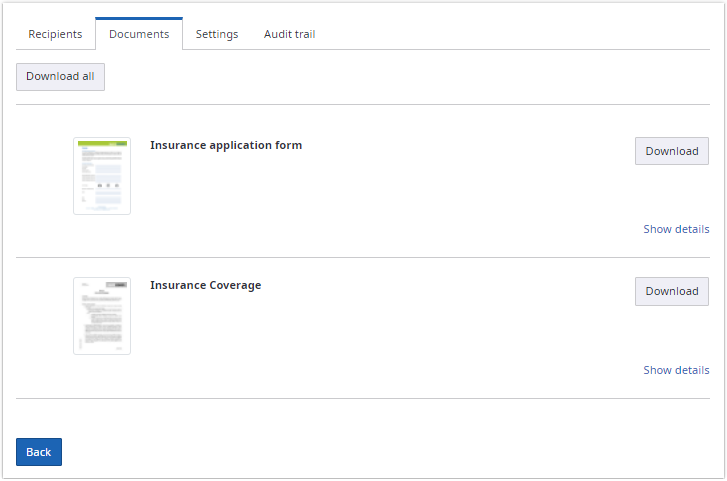Reveal details under the first document's Download button
This screenshot has width=727, height=481.
tap(676, 229)
